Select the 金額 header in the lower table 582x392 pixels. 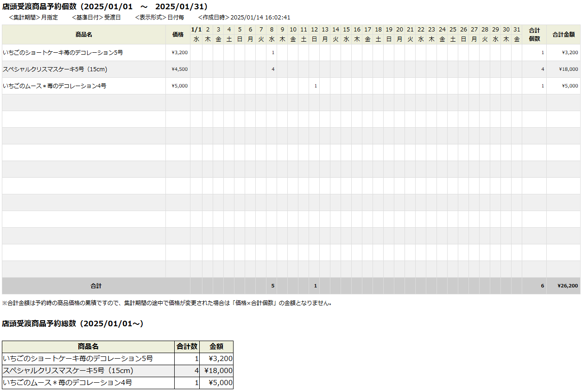(216, 347)
